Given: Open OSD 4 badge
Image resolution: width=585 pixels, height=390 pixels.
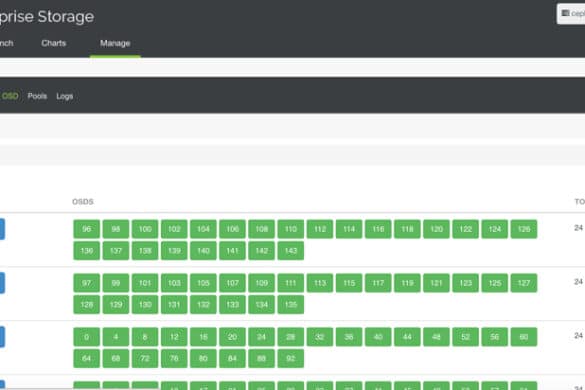Looking at the screenshot, I should pyautogui.click(x=116, y=337).
